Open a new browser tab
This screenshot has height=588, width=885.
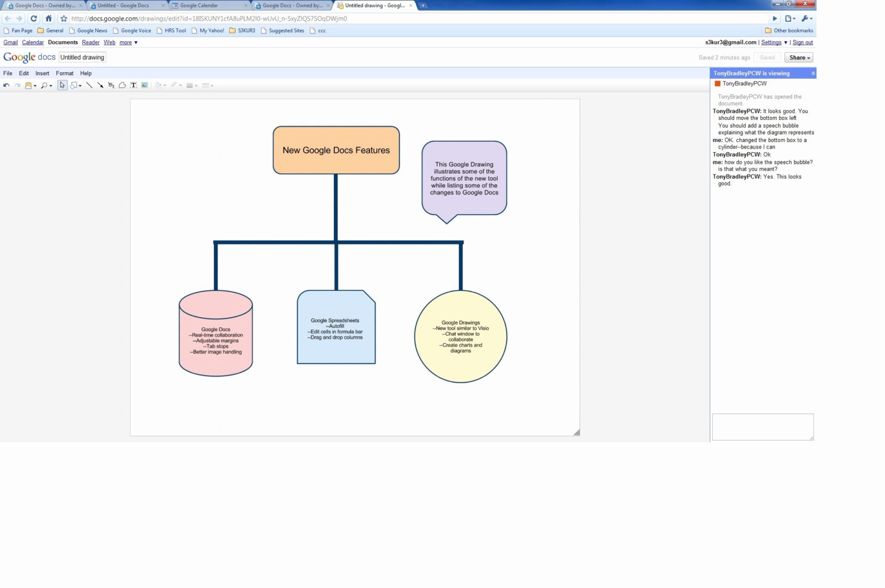coord(423,5)
